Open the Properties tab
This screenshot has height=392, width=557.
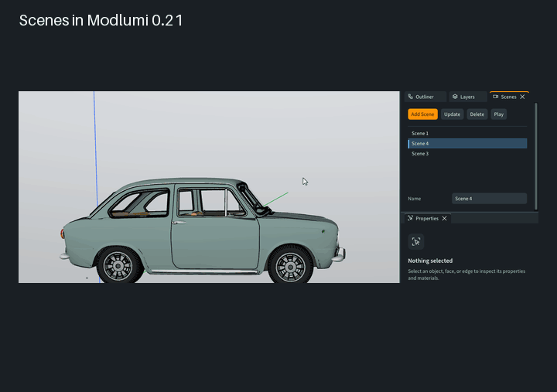[x=428, y=218]
